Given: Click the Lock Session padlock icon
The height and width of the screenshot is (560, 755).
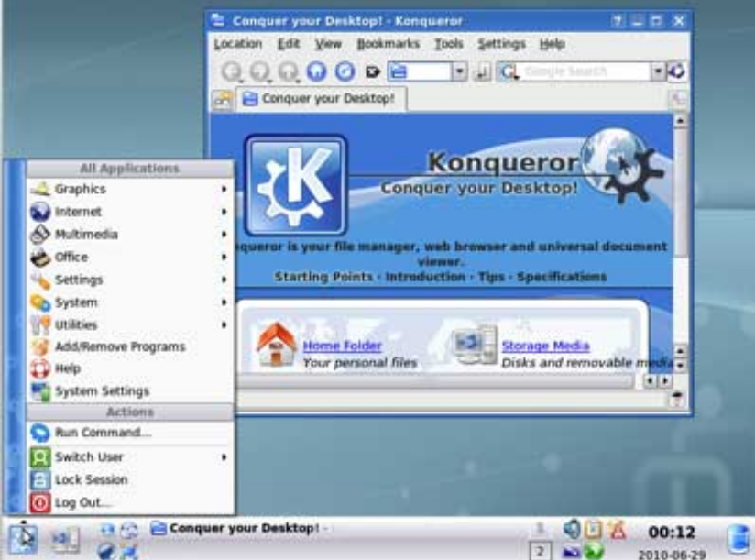Looking at the screenshot, I should point(40,479).
